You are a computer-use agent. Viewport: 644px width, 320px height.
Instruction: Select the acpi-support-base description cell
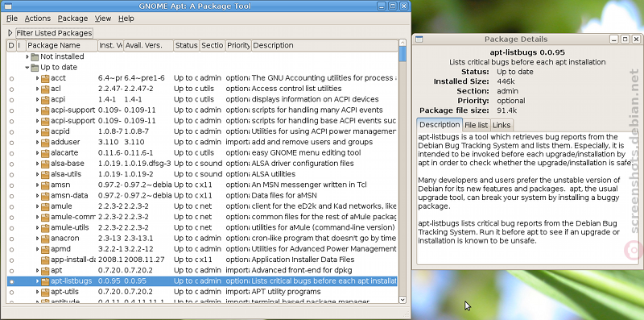click(x=324, y=121)
